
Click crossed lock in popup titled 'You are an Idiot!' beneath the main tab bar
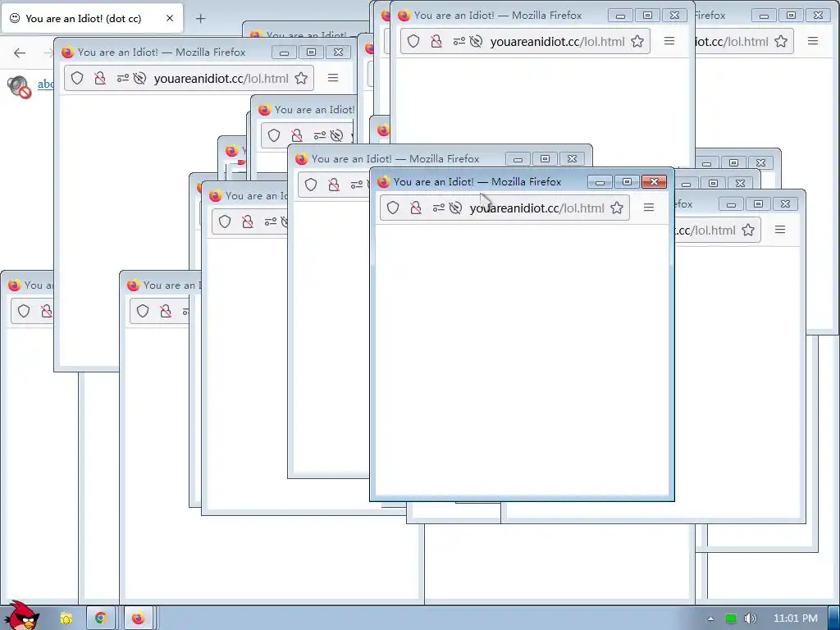[x=297, y=135]
